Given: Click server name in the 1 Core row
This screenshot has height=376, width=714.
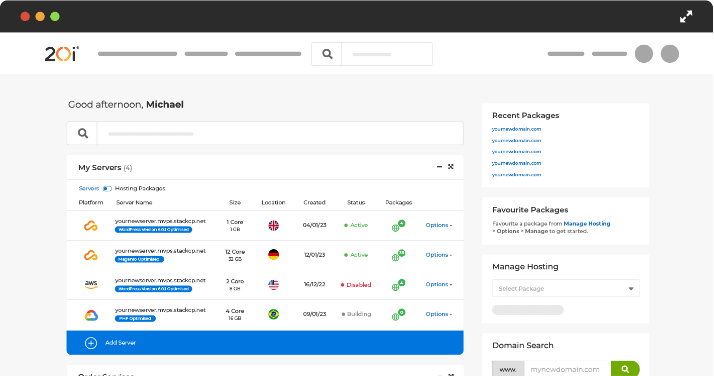Looking at the screenshot, I should [x=160, y=221].
